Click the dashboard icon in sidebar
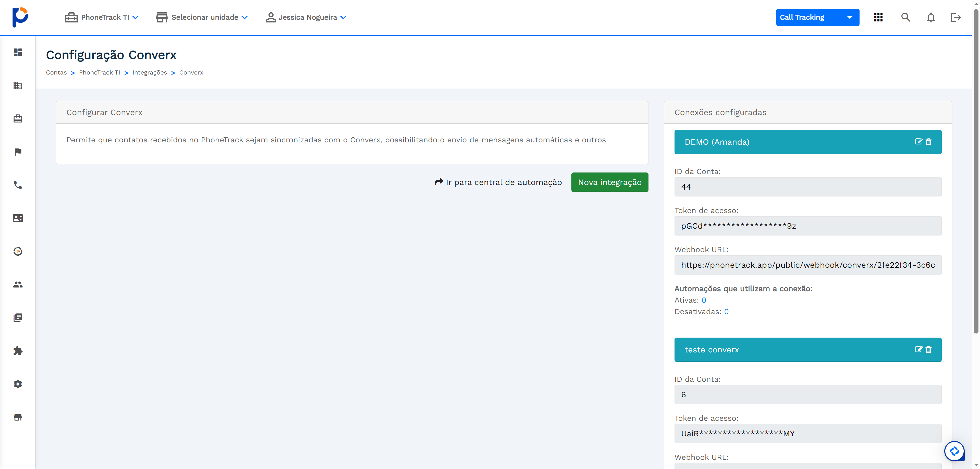Viewport: 980px width, 469px height. click(18, 52)
